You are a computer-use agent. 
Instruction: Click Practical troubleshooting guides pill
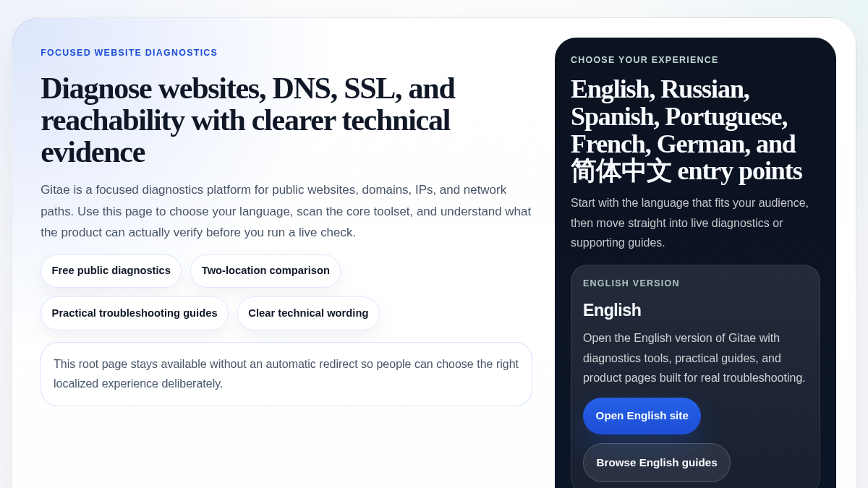click(135, 313)
